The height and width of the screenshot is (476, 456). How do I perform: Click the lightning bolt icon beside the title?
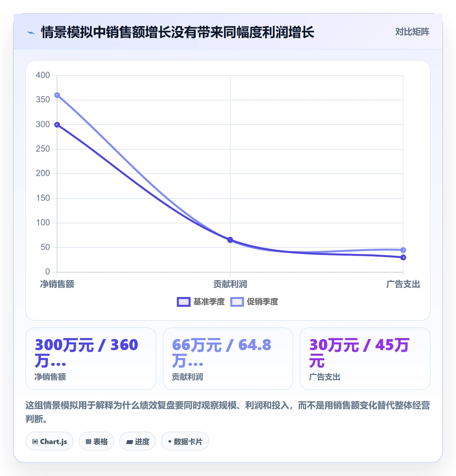tap(31, 33)
